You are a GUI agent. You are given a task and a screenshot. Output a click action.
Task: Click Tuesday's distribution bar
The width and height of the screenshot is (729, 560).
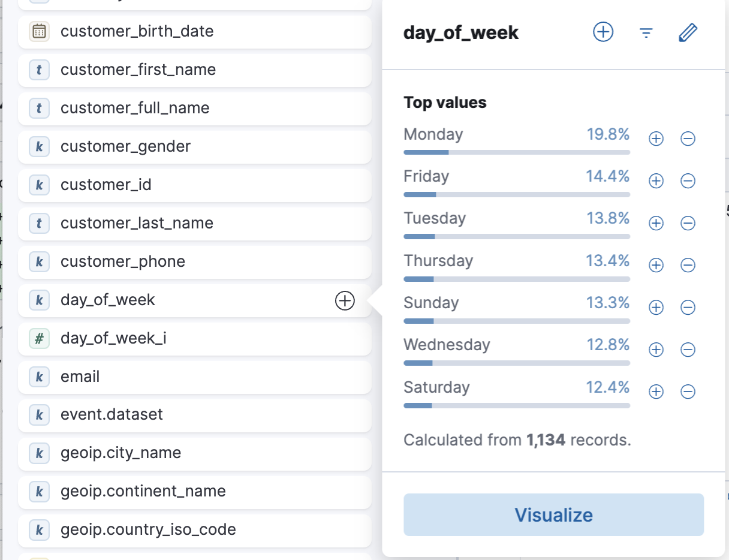point(517,236)
